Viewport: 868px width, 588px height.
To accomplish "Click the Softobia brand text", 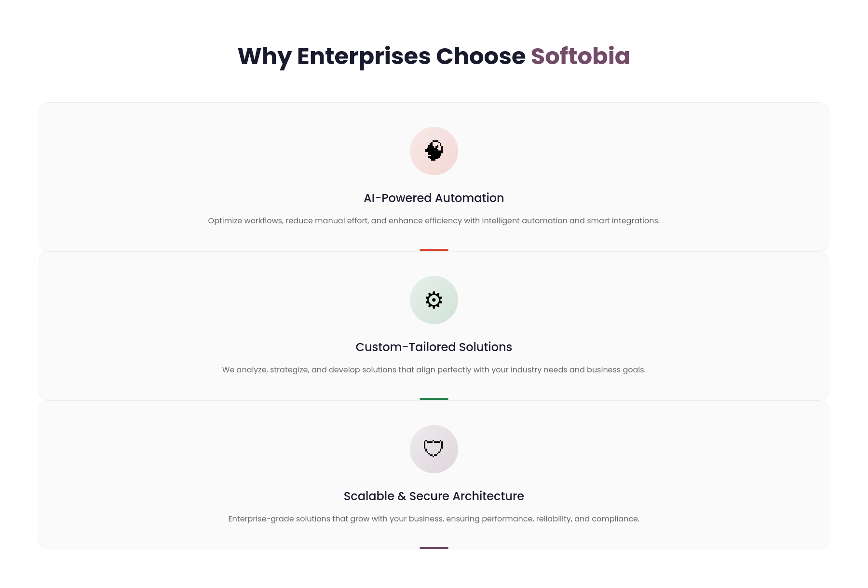I will coord(580,56).
